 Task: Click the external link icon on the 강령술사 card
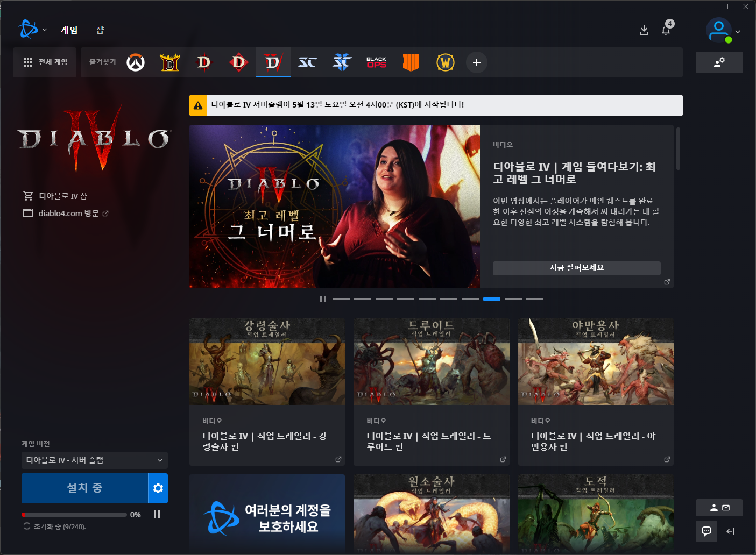[338, 459]
